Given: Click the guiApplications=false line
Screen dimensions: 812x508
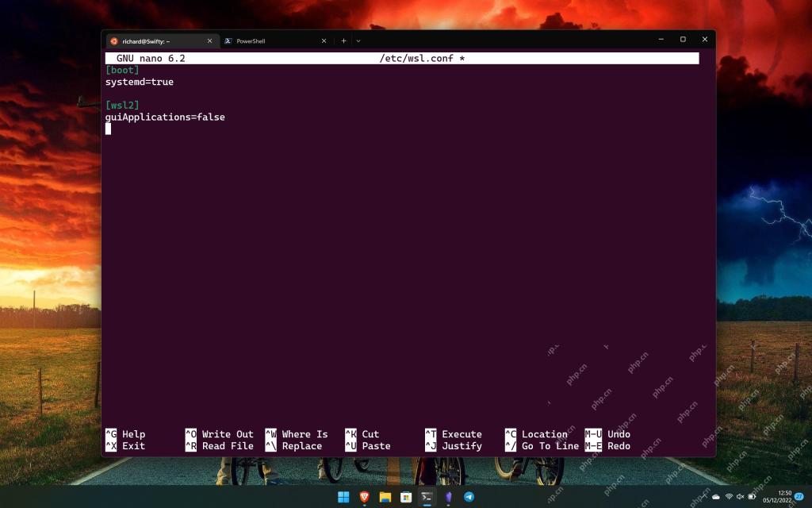Looking at the screenshot, I should click(165, 117).
